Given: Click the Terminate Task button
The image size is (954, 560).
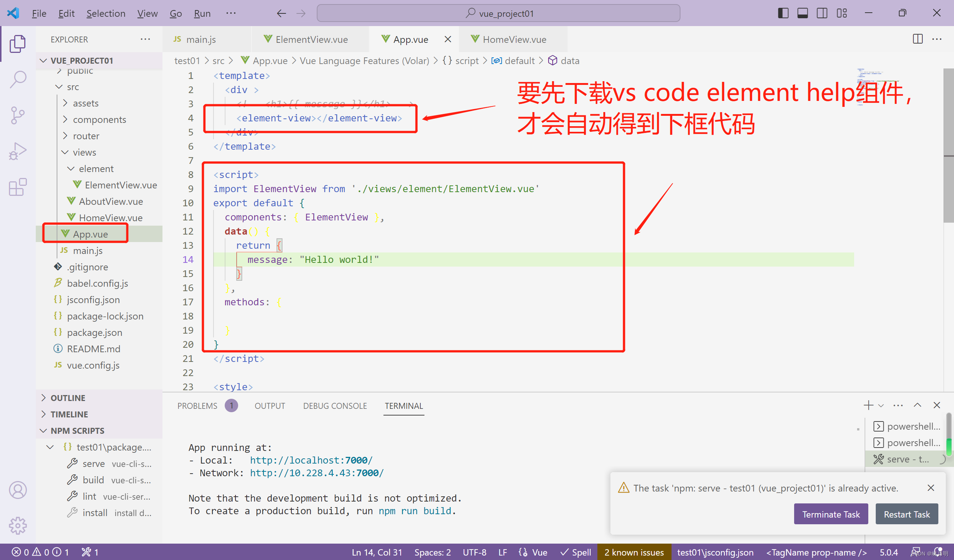Looking at the screenshot, I should pos(831,514).
